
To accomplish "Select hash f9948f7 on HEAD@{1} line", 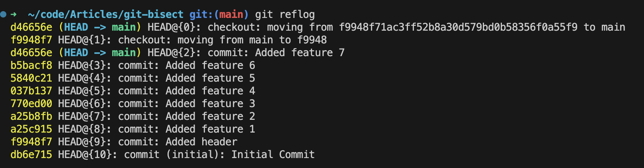I will coord(31,40).
